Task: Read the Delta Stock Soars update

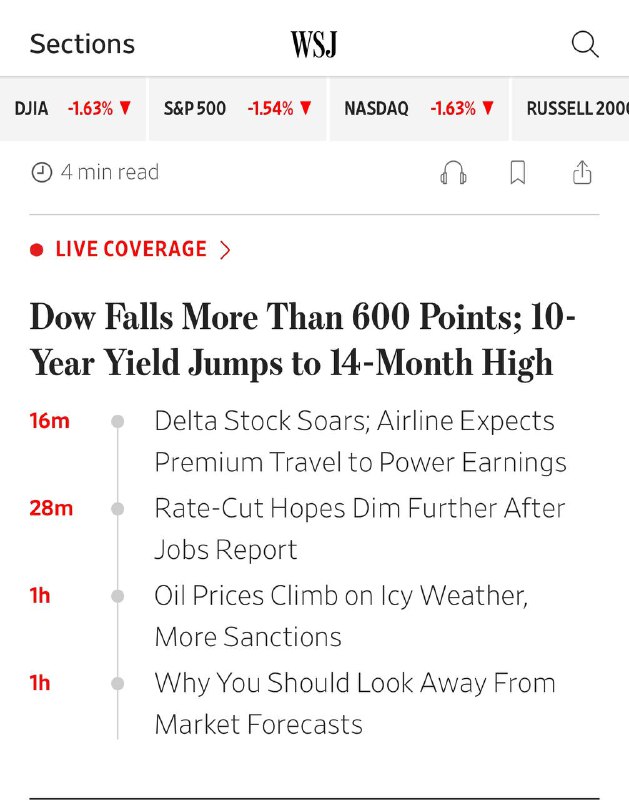Action: coord(360,441)
